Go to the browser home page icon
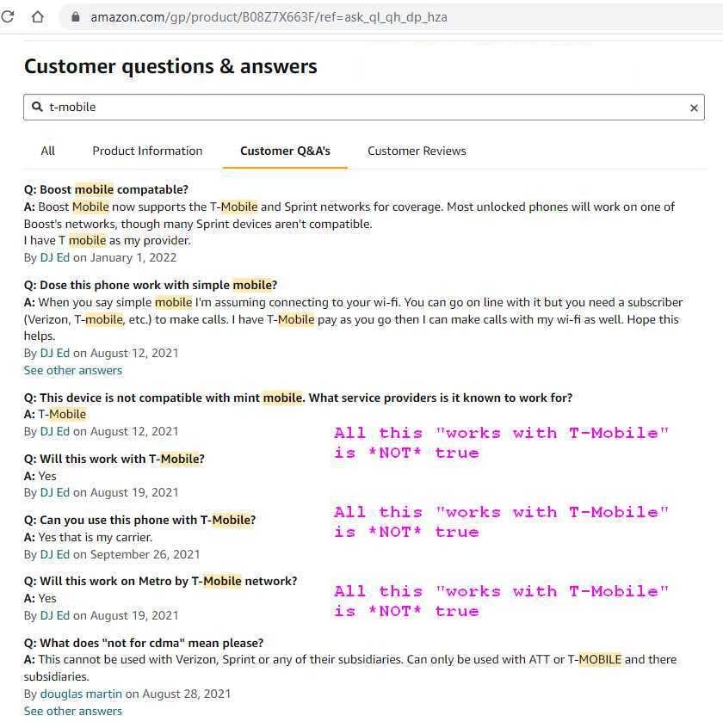The height and width of the screenshot is (728, 723). click(x=37, y=16)
